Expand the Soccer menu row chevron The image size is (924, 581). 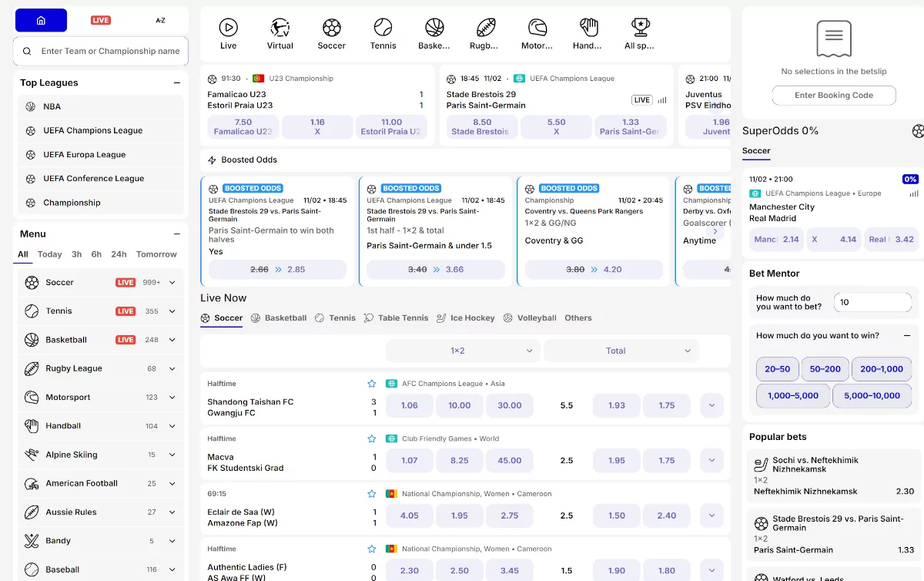coord(172,283)
